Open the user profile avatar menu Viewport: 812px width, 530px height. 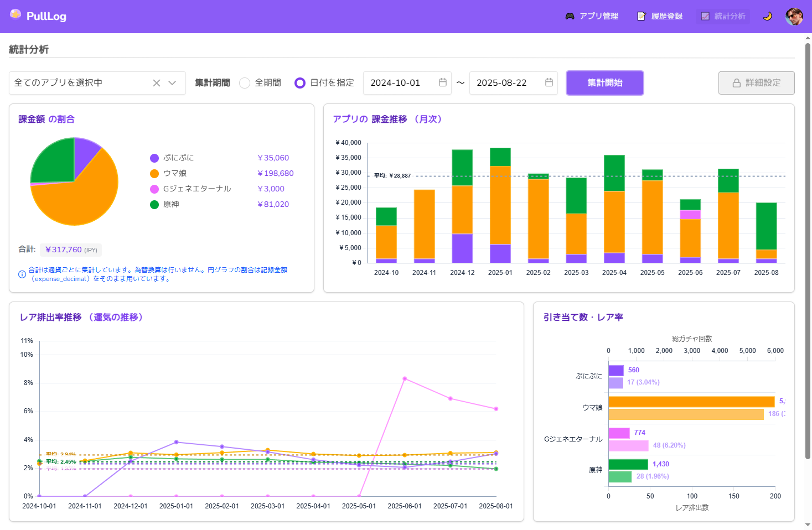794,16
